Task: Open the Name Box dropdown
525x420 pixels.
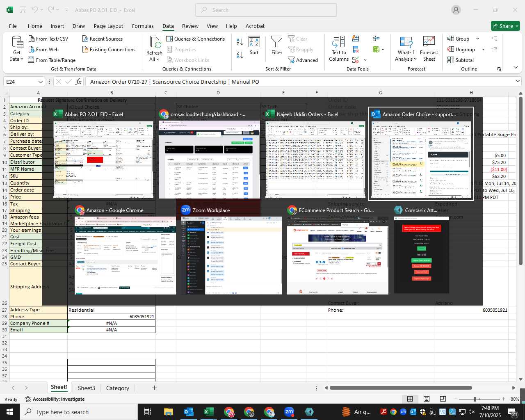Action: pyautogui.click(x=40, y=82)
